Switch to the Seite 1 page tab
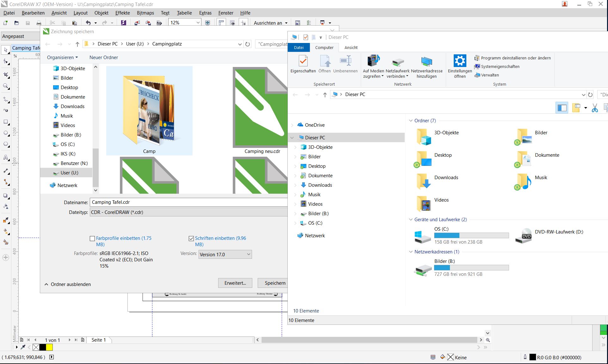 [x=99, y=340]
